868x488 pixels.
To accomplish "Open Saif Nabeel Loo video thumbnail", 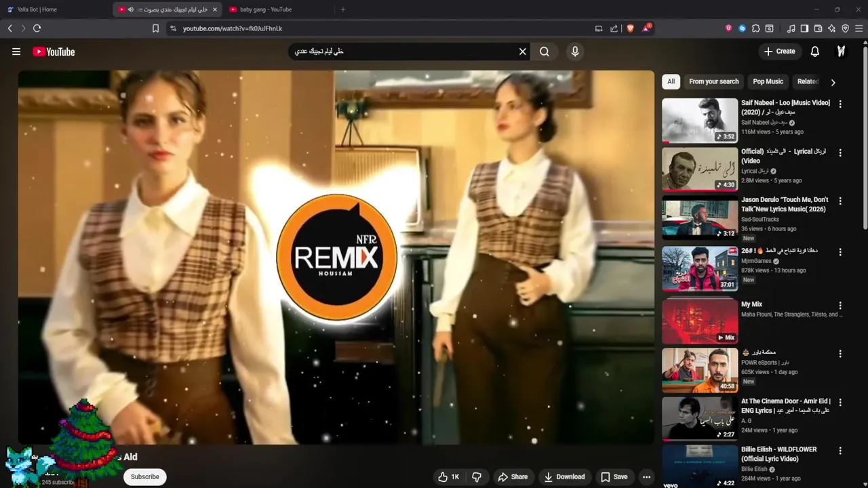I will click(x=700, y=120).
